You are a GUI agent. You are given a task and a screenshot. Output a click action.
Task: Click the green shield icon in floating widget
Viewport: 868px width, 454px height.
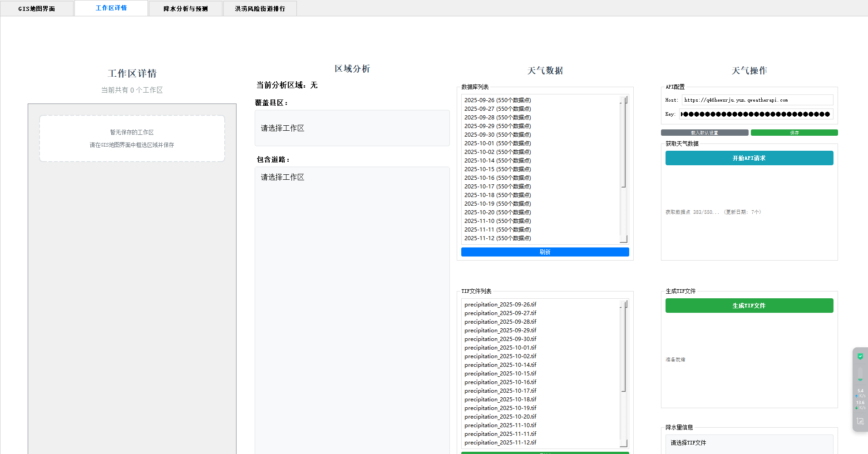click(860, 356)
